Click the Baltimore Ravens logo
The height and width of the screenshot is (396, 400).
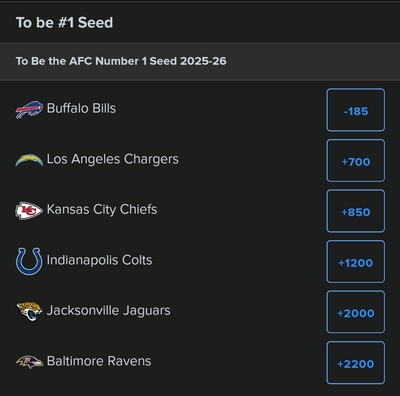[x=29, y=362]
